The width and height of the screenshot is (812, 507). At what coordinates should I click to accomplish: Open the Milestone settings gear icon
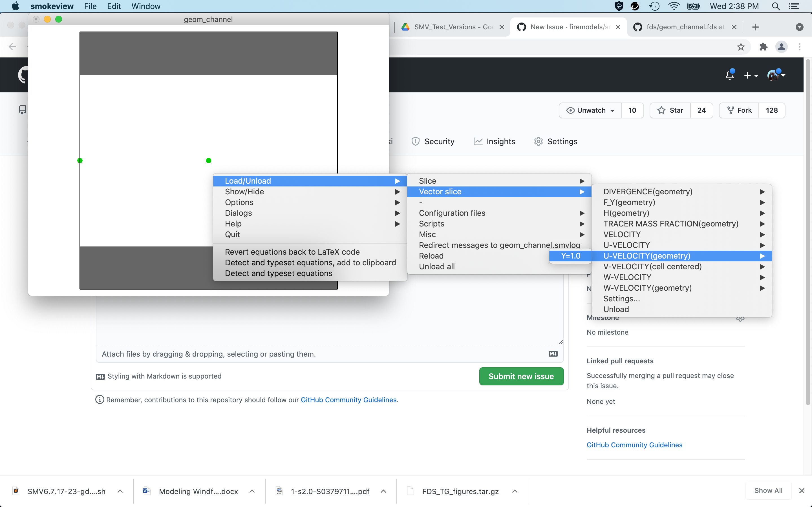point(741,319)
